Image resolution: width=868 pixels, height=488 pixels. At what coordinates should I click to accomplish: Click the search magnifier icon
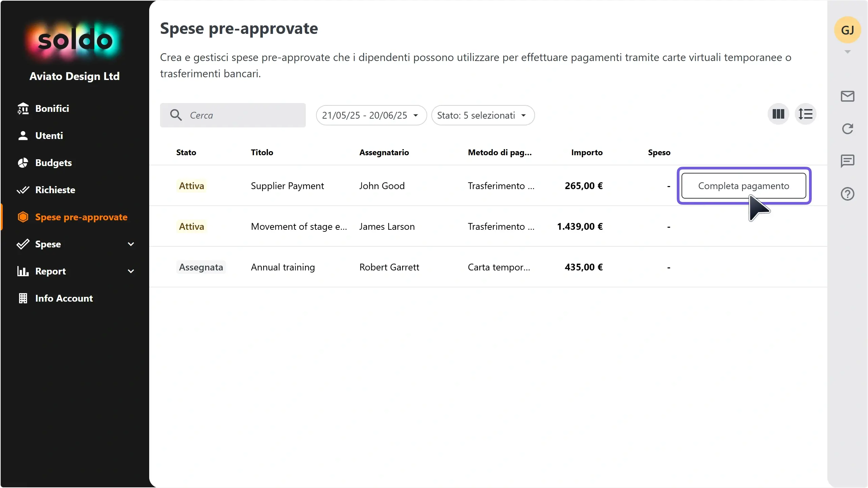[176, 115]
